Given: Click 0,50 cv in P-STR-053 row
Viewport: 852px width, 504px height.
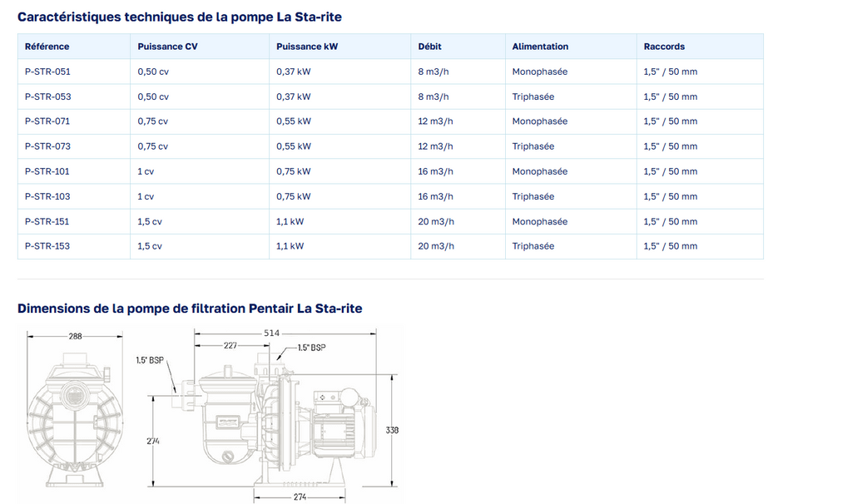Looking at the screenshot, I should [x=153, y=96].
